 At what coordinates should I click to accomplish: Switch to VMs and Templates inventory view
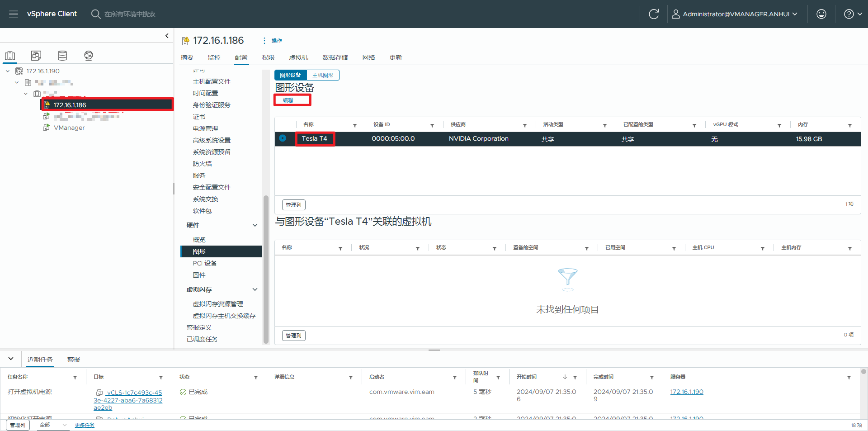point(36,56)
